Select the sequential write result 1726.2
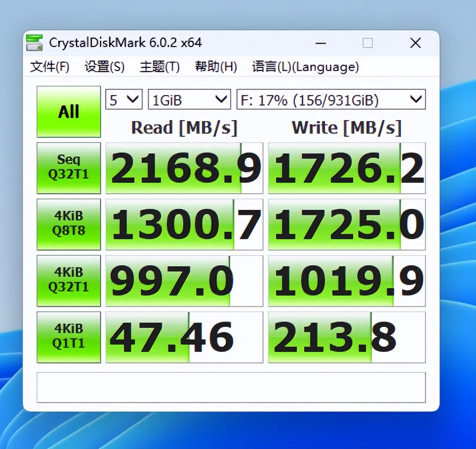This screenshot has height=449, width=476. coord(347,168)
